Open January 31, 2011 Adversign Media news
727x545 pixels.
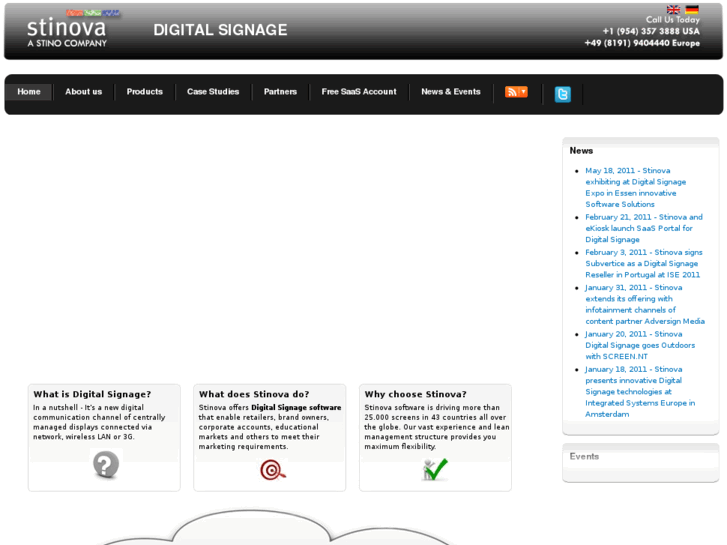(644, 304)
